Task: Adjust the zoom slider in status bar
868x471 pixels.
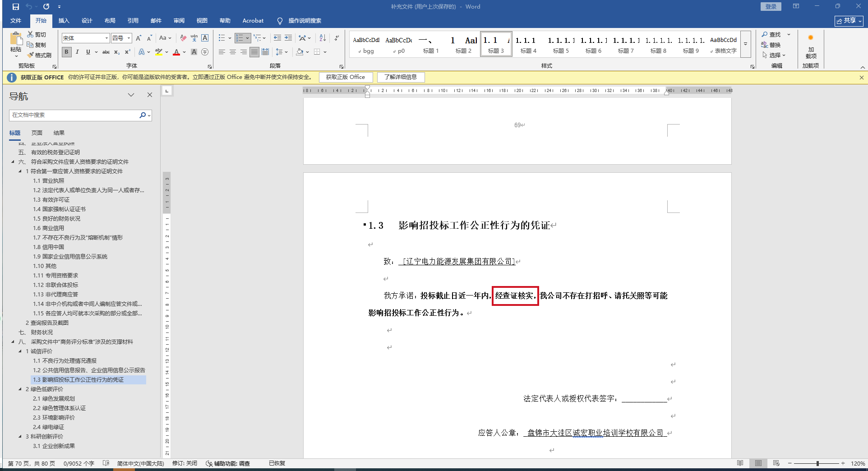Action: click(817, 463)
